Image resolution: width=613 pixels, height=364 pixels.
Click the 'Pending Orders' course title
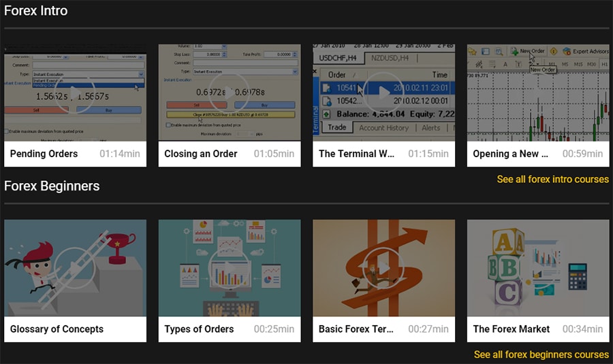pos(44,154)
